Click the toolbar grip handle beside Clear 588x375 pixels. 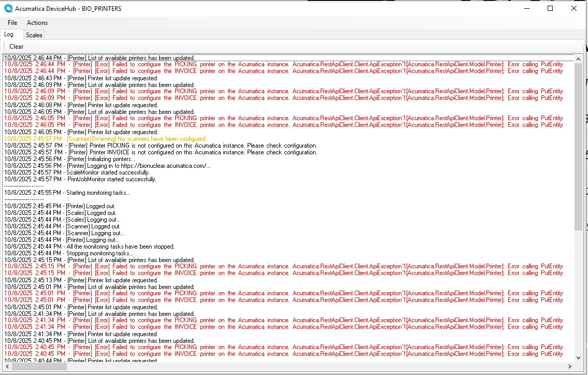(x=4, y=47)
